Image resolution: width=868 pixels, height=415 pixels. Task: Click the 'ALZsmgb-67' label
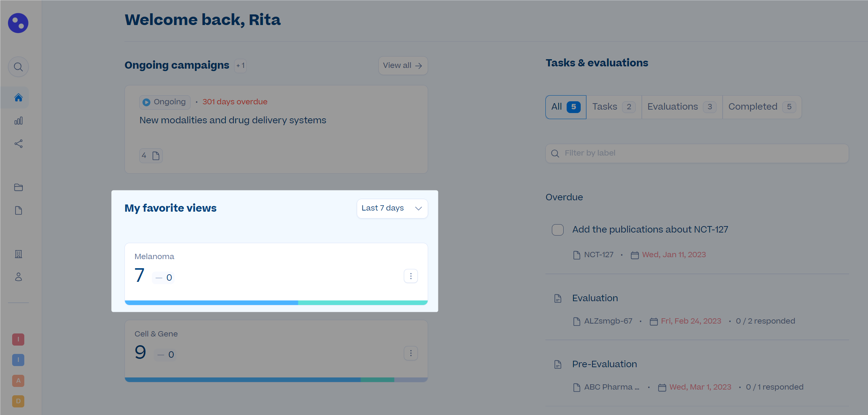[x=608, y=321]
